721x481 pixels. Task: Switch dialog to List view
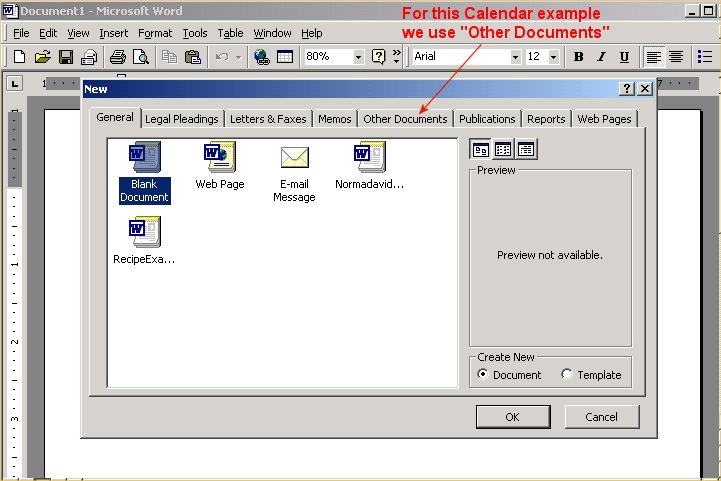click(503, 149)
